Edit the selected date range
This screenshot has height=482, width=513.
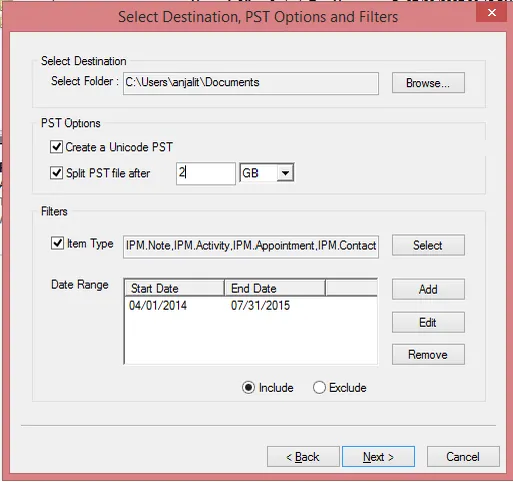coord(428,322)
